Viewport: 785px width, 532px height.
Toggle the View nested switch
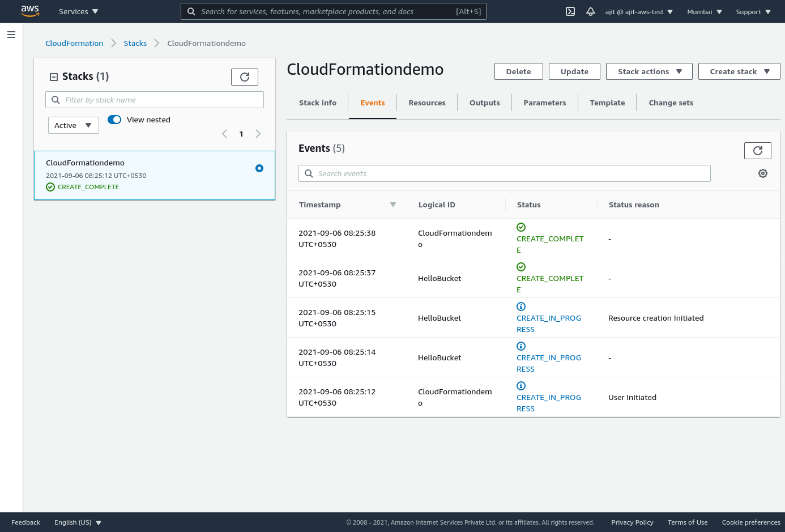point(114,120)
